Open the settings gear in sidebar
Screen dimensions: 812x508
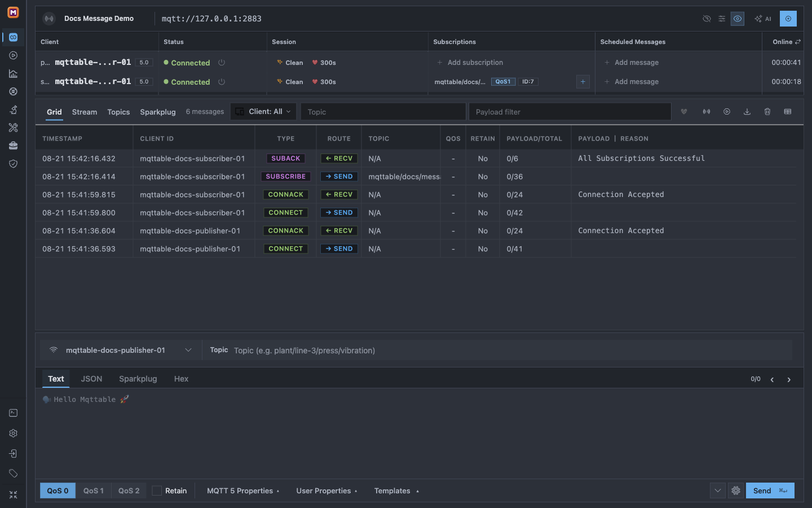[x=13, y=433]
